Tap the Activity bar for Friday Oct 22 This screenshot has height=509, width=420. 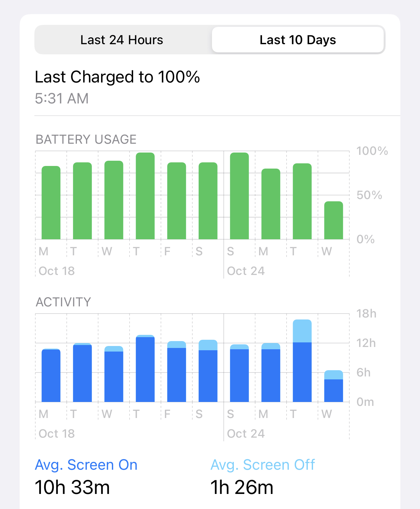pyautogui.click(x=177, y=372)
